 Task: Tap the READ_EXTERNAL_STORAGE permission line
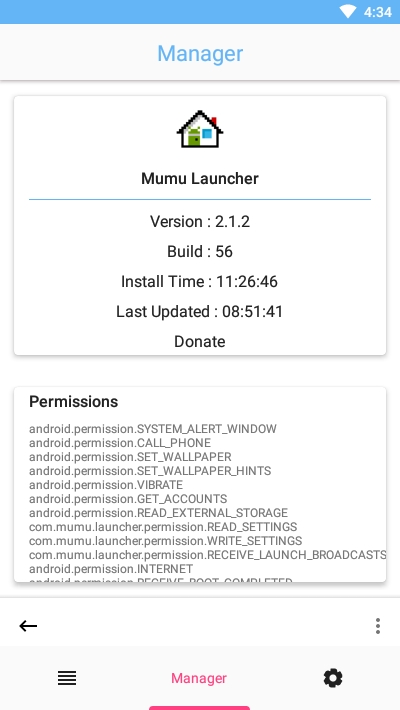click(159, 513)
